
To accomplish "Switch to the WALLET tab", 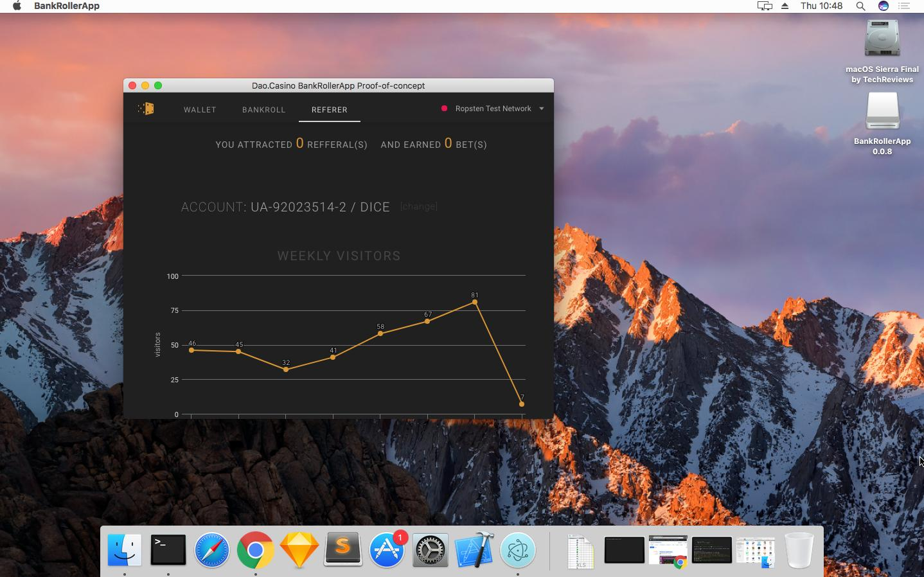I will coord(200,110).
